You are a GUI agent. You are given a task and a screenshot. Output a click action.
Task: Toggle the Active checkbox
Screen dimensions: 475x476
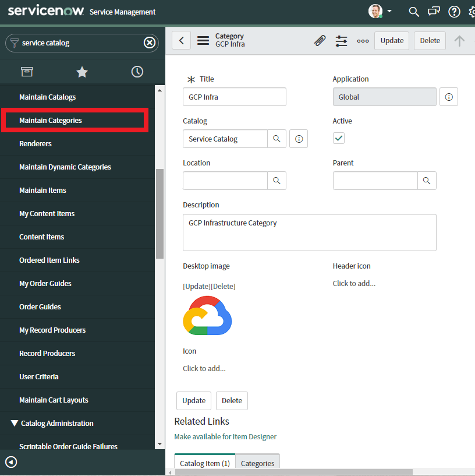(x=339, y=138)
